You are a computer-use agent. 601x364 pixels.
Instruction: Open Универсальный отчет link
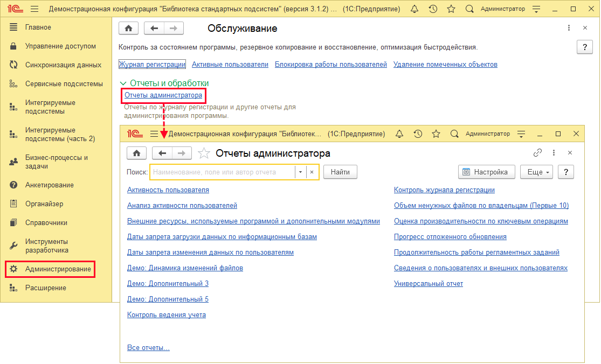(429, 284)
